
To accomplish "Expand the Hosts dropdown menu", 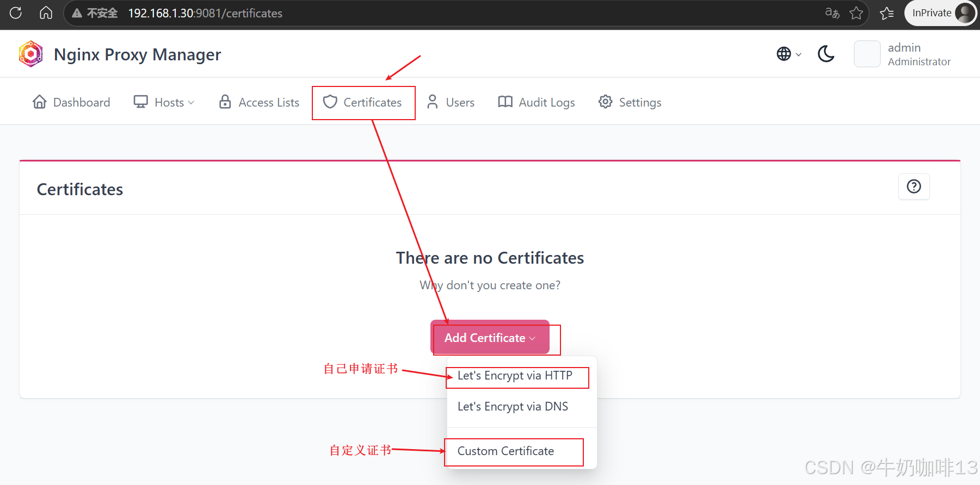I will [164, 102].
